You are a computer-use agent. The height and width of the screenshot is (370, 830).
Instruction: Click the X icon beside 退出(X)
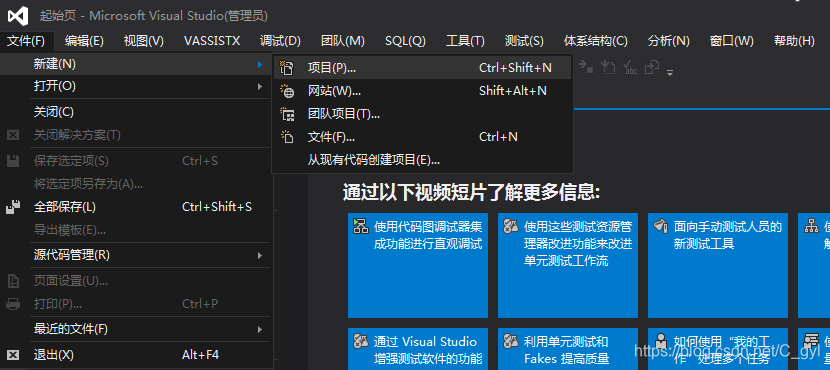click(x=13, y=355)
